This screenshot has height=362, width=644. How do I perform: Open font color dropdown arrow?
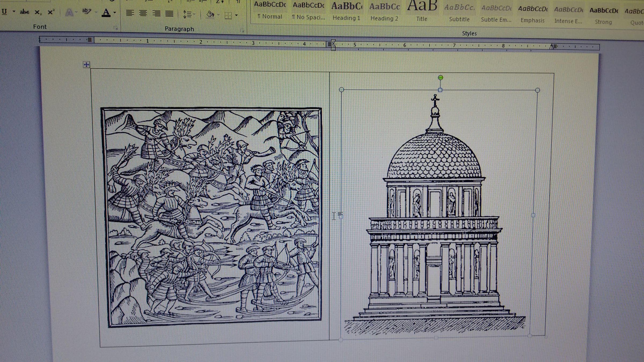(x=115, y=13)
